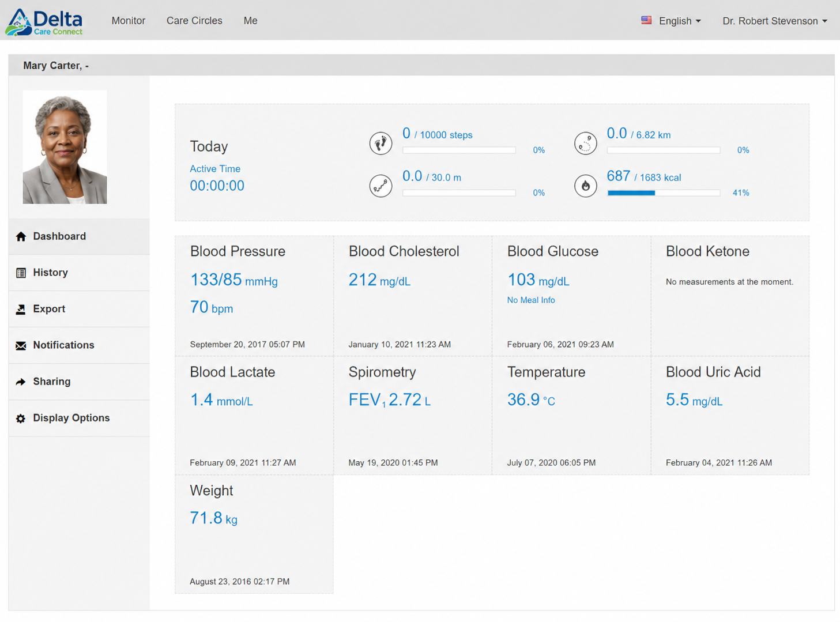Click the History list icon in the sidebar

(x=21, y=273)
